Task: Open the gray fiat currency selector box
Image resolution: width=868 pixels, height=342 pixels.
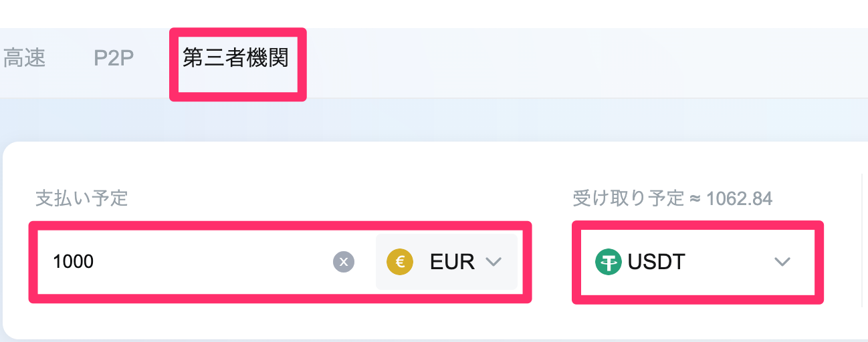Action: tap(447, 262)
